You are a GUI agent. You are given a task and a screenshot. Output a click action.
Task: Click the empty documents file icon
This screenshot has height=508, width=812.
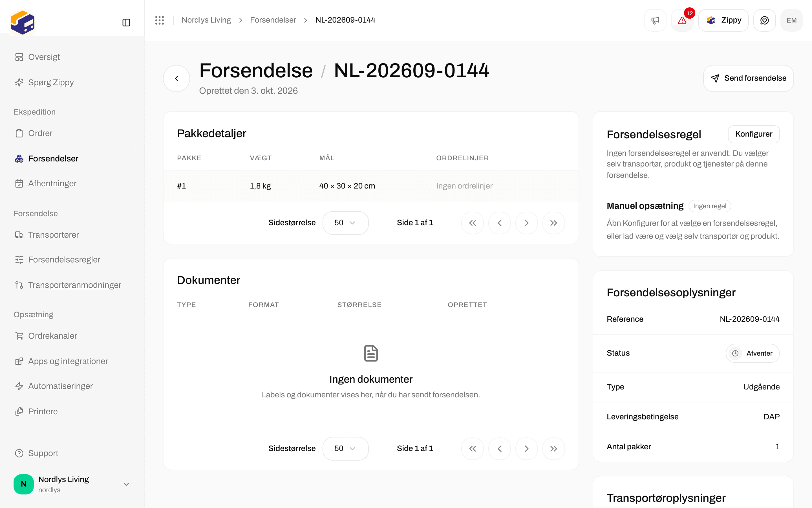[371, 353]
